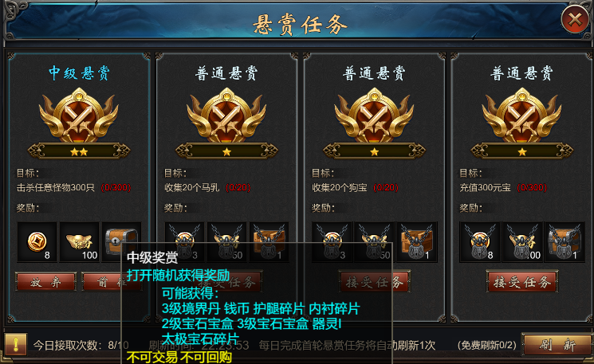Click locked coin reward in 收集20个马乳 card
594x364 pixels.
[184, 242]
